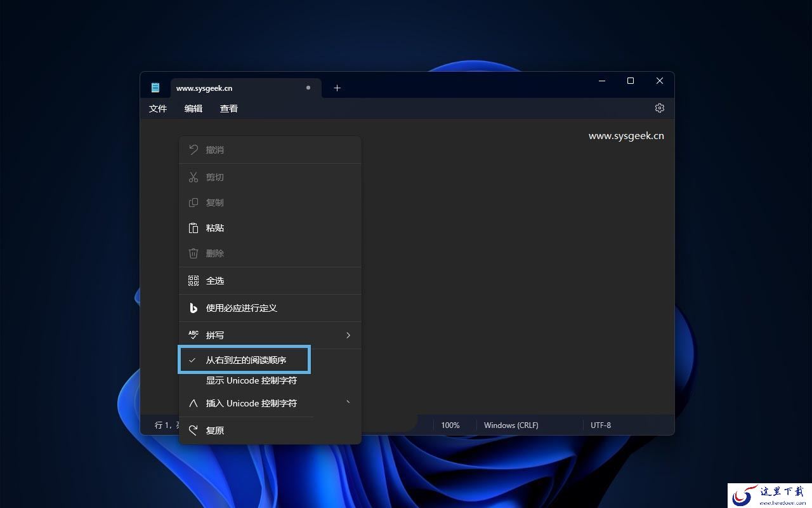812x508 pixels.
Task: Open the 编辑 menu
Action: click(x=193, y=109)
